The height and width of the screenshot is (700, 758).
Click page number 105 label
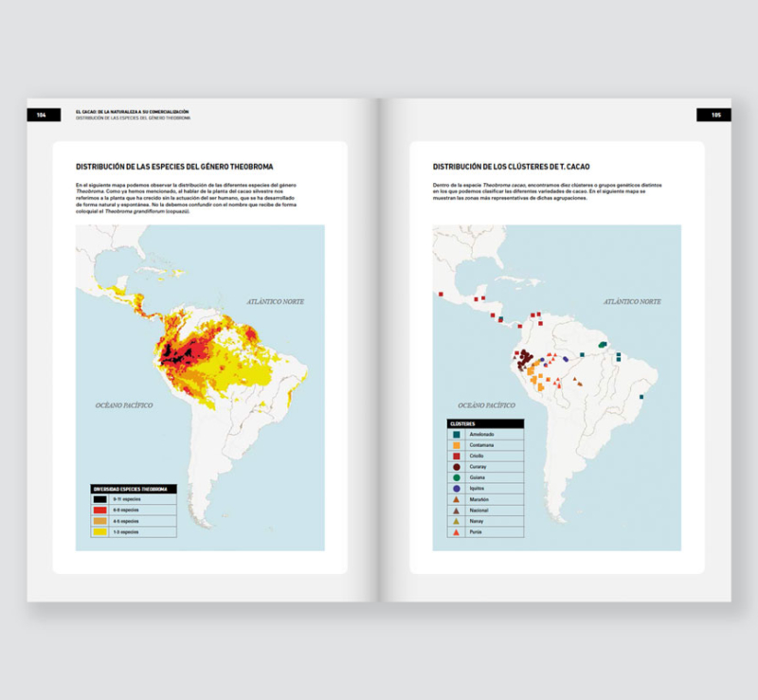pyautogui.click(x=715, y=115)
